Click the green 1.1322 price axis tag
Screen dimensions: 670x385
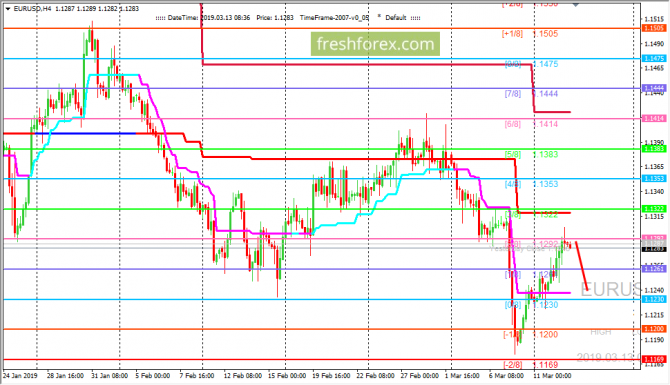click(x=654, y=209)
